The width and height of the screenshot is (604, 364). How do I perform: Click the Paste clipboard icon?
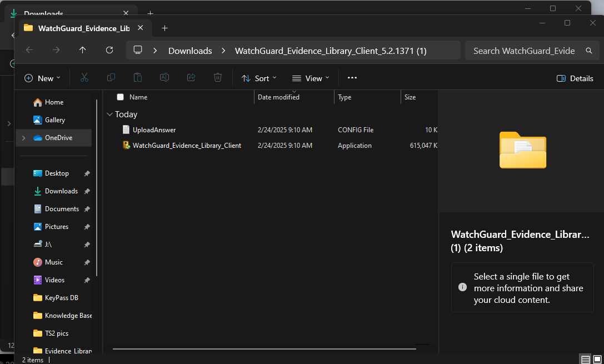tap(137, 78)
